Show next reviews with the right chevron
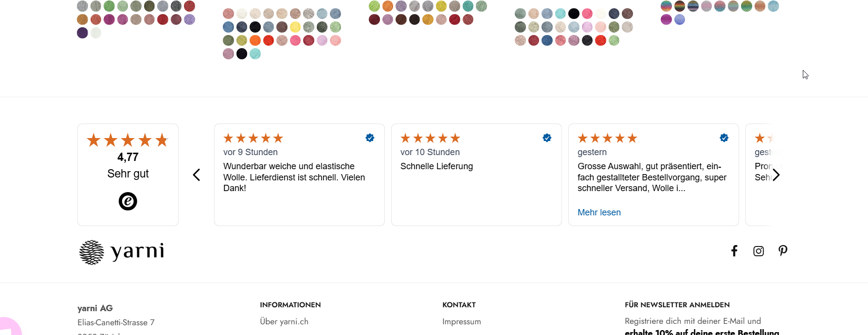The width and height of the screenshot is (868, 335). tap(776, 175)
